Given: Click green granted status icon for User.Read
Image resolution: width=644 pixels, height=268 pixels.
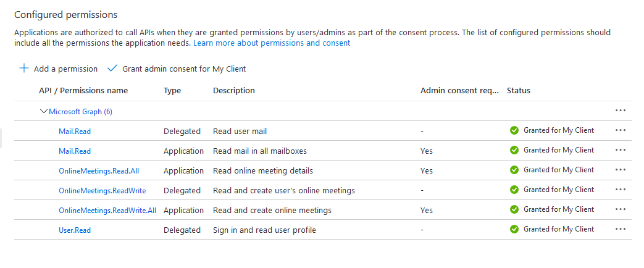Looking at the screenshot, I should coord(514,229).
